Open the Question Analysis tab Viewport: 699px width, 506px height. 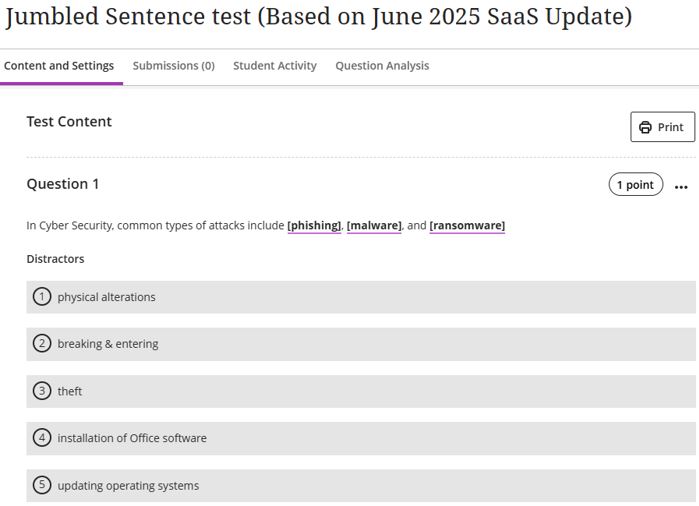[x=382, y=66]
